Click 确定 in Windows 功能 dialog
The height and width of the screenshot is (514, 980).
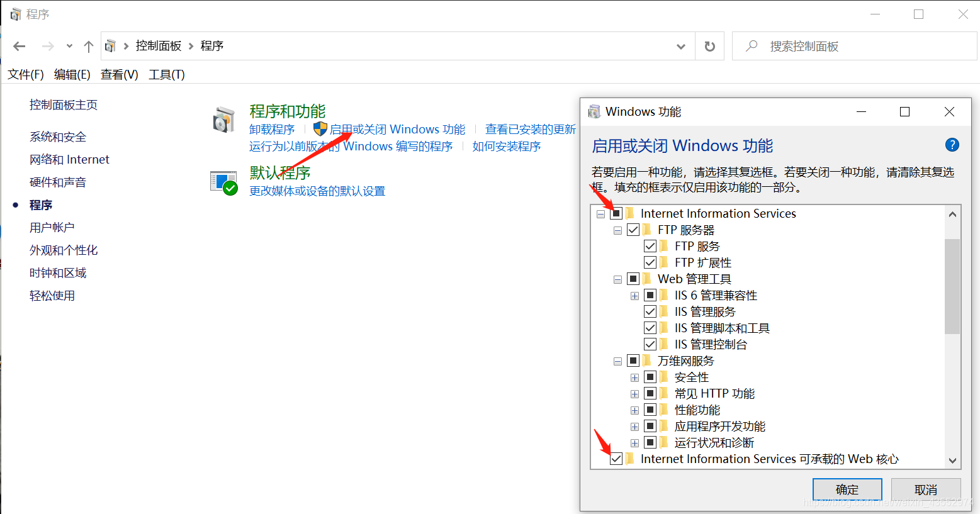tap(847, 489)
